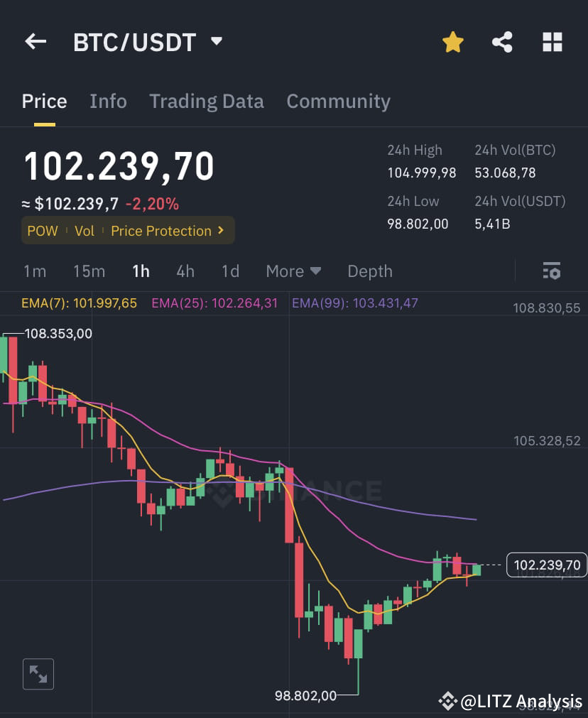Select the Info tab

[x=108, y=102]
